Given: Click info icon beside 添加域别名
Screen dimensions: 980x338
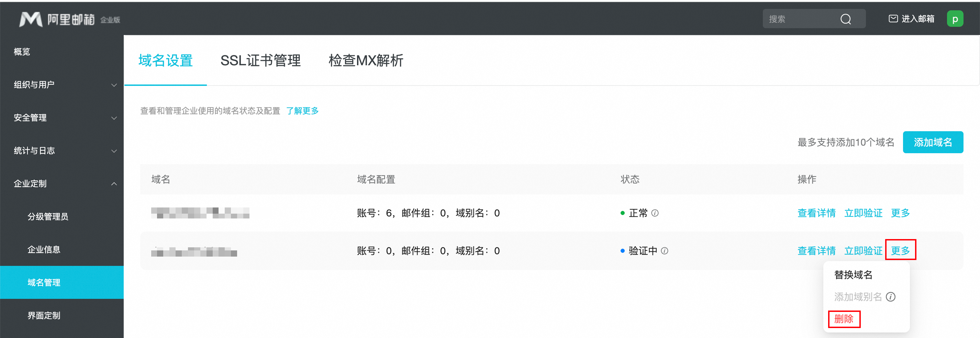Looking at the screenshot, I should (891, 296).
